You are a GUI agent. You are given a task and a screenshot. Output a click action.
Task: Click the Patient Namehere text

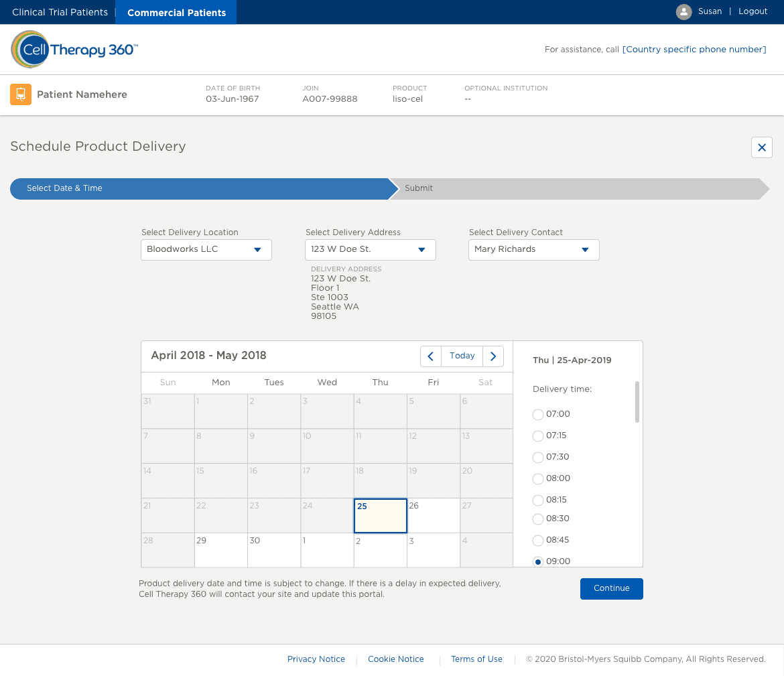(x=82, y=94)
